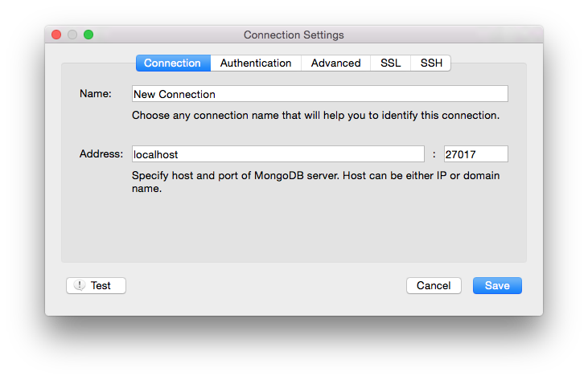Switch to the Connection tab
Viewport: 588px width, 380px height.
pyautogui.click(x=172, y=63)
